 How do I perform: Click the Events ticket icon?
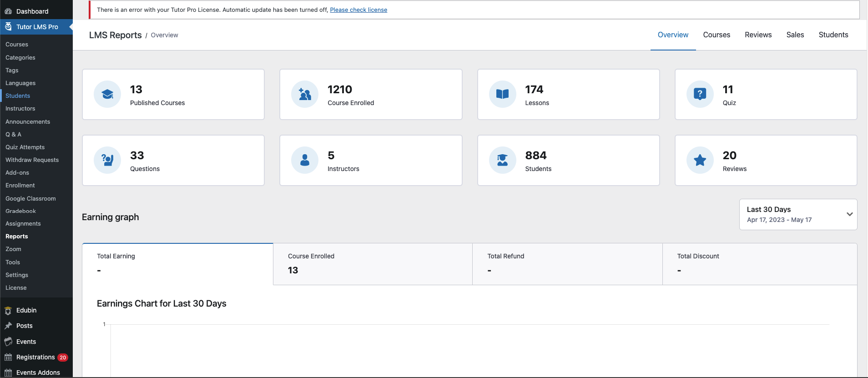(8, 342)
